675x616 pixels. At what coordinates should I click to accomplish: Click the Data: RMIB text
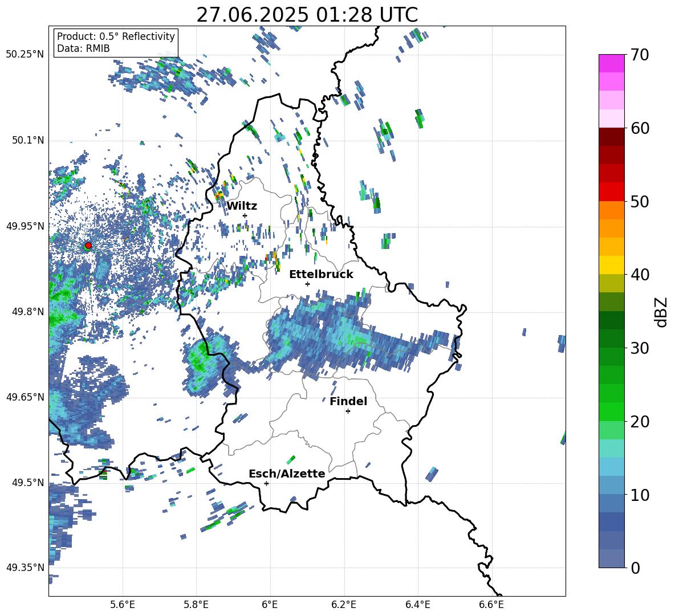coord(83,48)
